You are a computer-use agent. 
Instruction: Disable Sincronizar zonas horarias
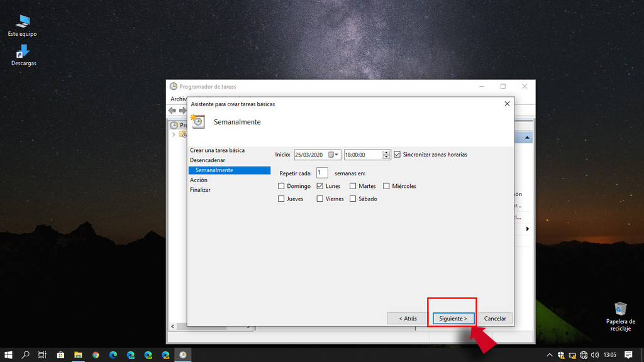tap(397, 154)
